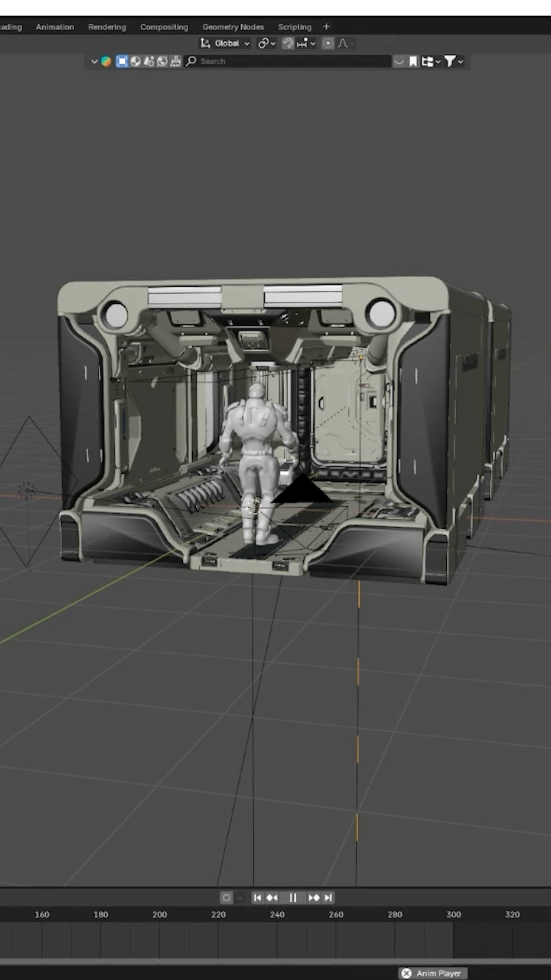This screenshot has height=980, width=551.
Task: Toggle the snapping magnet icon
Action: pos(288,44)
